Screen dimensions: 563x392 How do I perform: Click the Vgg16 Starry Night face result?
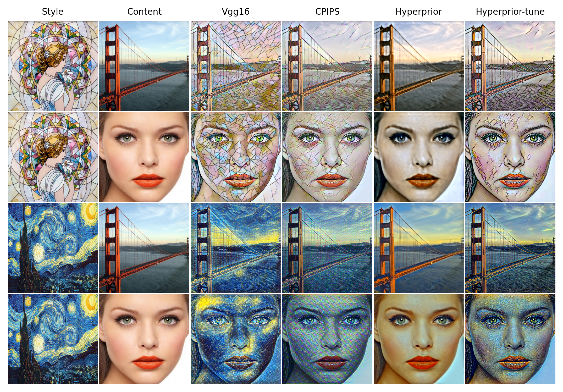[x=236, y=339]
